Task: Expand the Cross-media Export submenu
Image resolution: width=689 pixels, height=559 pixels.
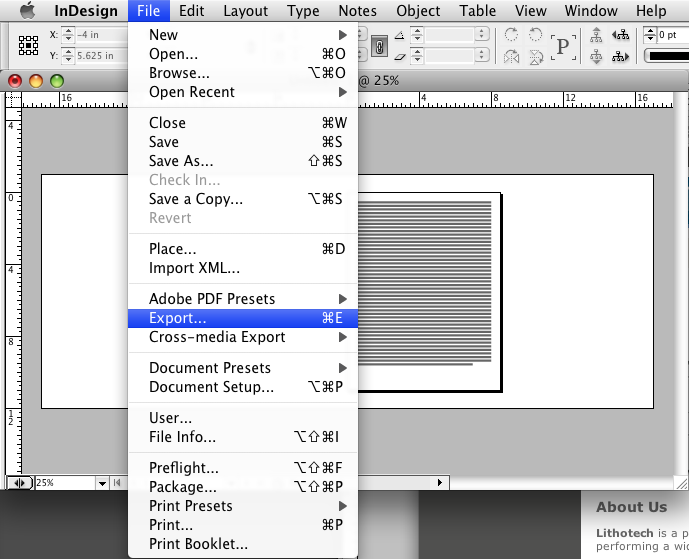Action: click(x=243, y=337)
